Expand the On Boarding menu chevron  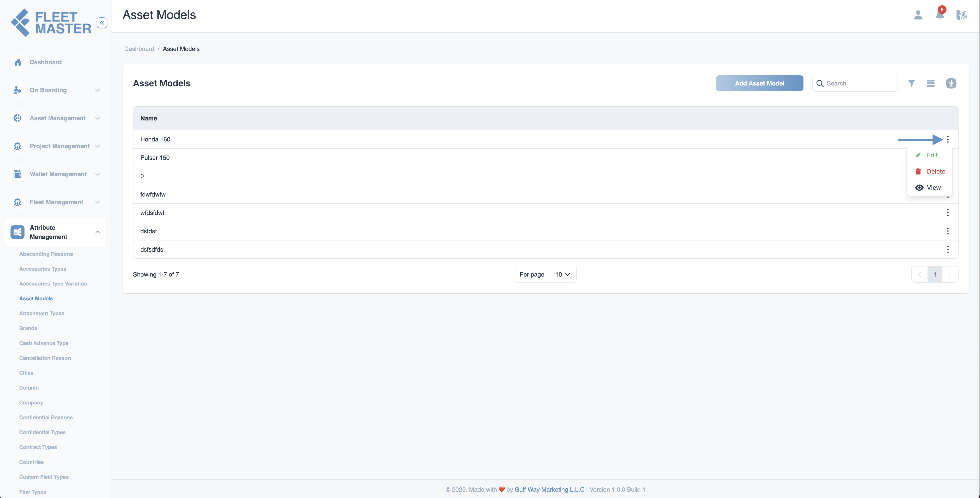click(97, 90)
